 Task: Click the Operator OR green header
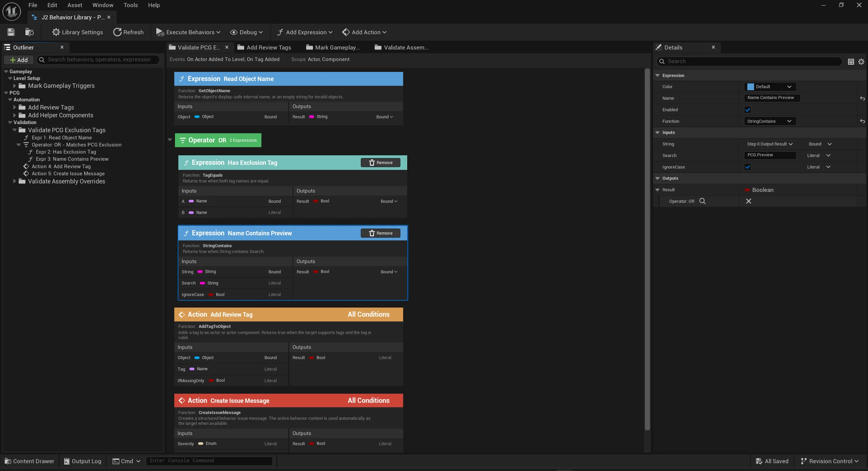pyautogui.click(x=218, y=140)
